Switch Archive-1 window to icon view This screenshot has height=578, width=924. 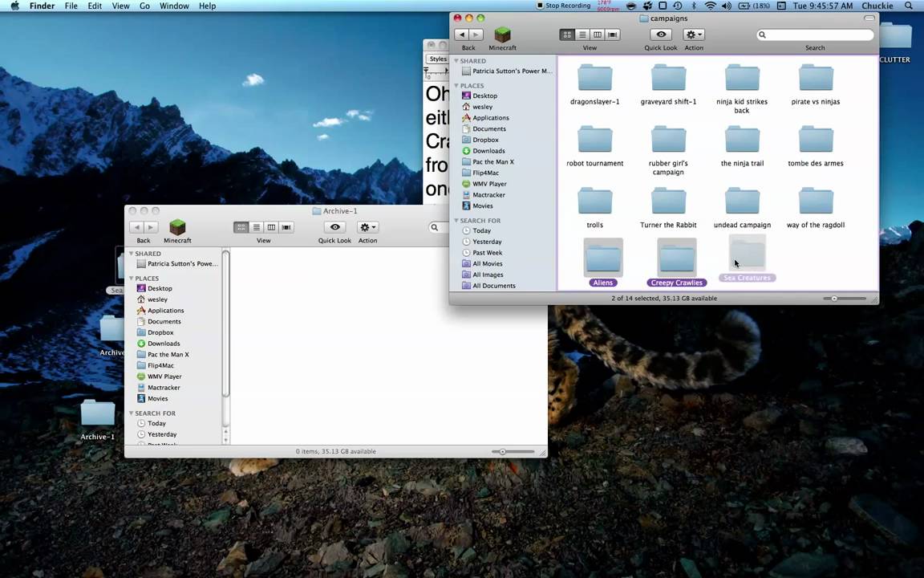tap(241, 227)
